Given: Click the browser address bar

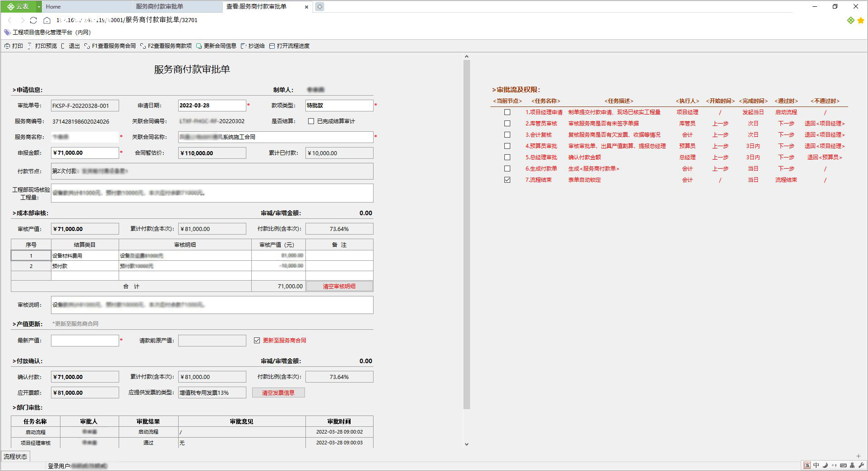Looking at the screenshot, I should 127,20.
